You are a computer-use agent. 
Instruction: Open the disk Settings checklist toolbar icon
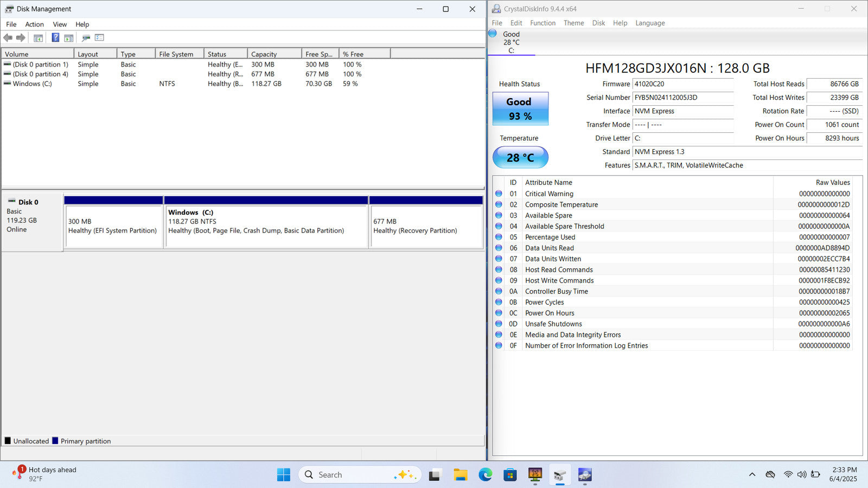coord(99,37)
